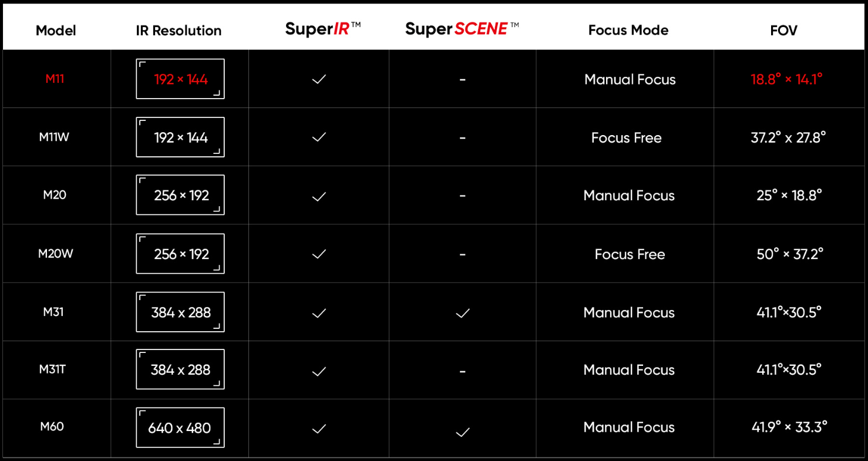Screen dimensions: 868x461
Task: Click the SuperSCENE dash in M31T row
Action: tap(463, 371)
